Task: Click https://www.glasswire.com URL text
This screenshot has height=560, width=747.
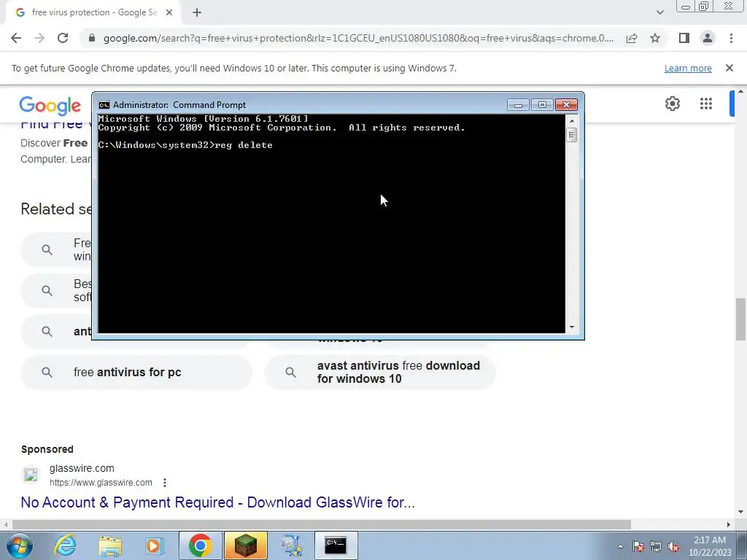Action: coord(101,483)
